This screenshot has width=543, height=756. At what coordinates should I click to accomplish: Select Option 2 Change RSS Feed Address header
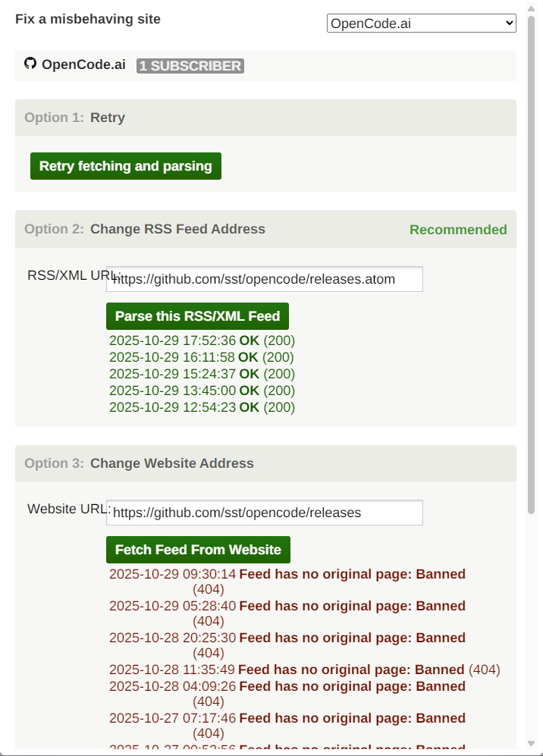(x=177, y=229)
